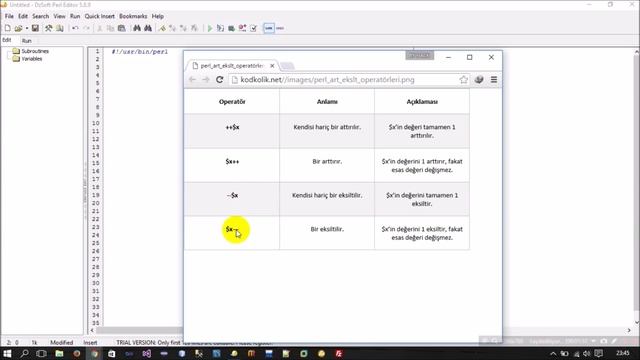Open the Search menu
Viewport: 640px width, 360px height.
pos(40,16)
